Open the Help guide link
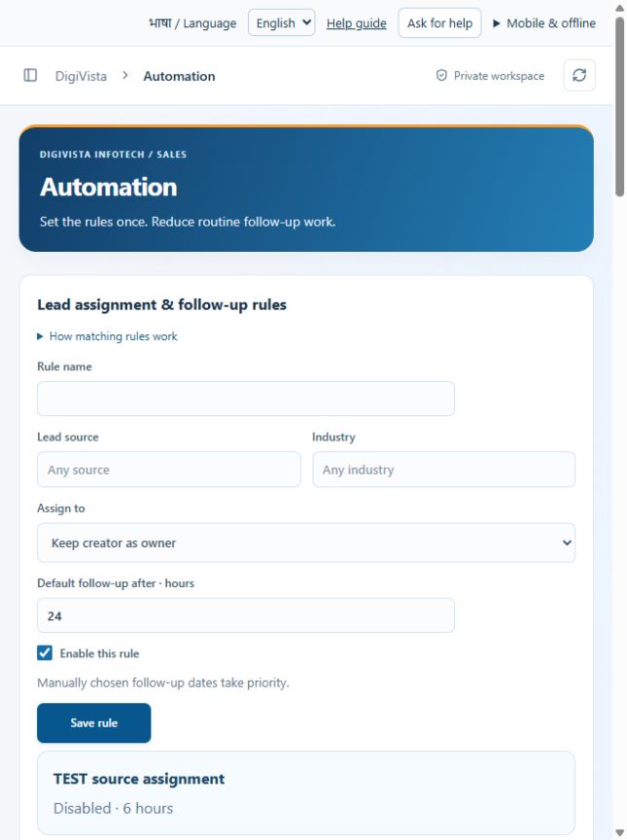The image size is (627, 840). click(x=357, y=23)
